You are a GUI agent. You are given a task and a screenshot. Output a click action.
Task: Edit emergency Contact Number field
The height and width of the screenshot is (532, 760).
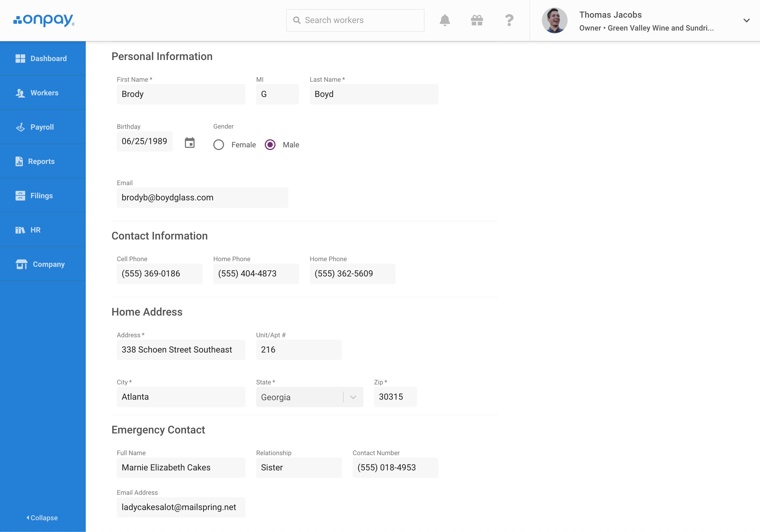pyautogui.click(x=395, y=467)
